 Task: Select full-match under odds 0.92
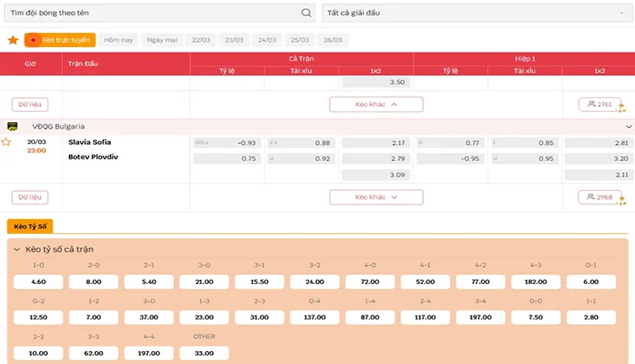301,159
